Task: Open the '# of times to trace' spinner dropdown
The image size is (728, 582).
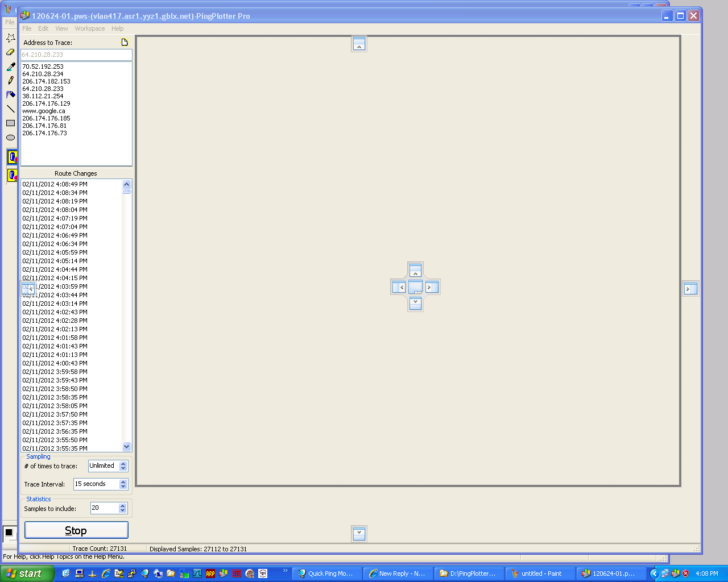Action: 123,466
